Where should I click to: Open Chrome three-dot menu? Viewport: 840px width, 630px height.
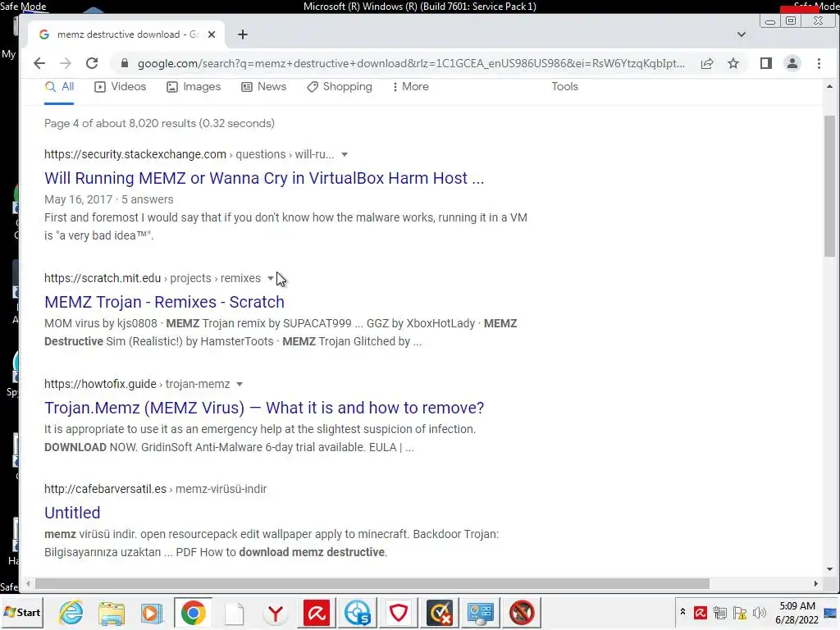coord(819,63)
